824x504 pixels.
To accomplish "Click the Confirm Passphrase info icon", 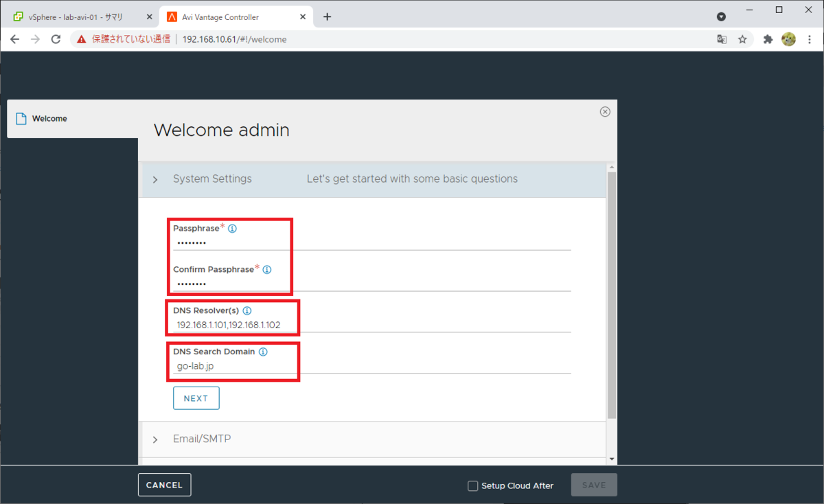I will pyautogui.click(x=267, y=270).
